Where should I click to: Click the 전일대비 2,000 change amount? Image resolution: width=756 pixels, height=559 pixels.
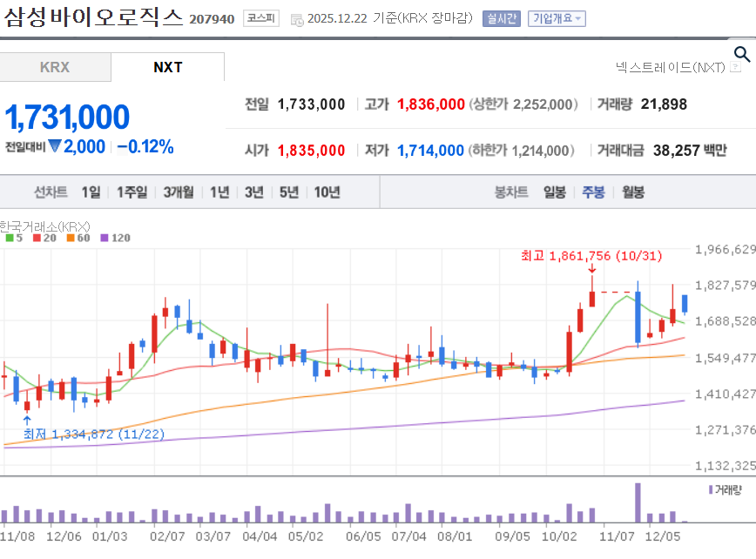84,146
